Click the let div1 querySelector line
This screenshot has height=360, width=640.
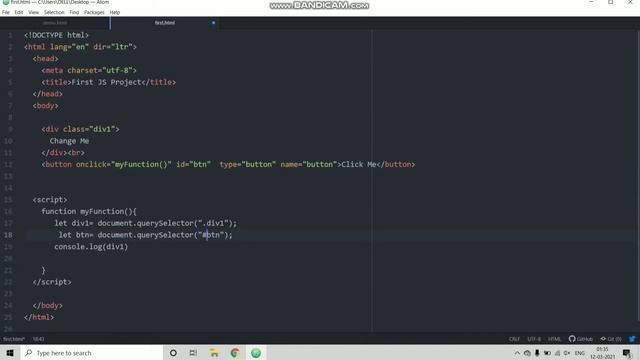click(x=146, y=223)
